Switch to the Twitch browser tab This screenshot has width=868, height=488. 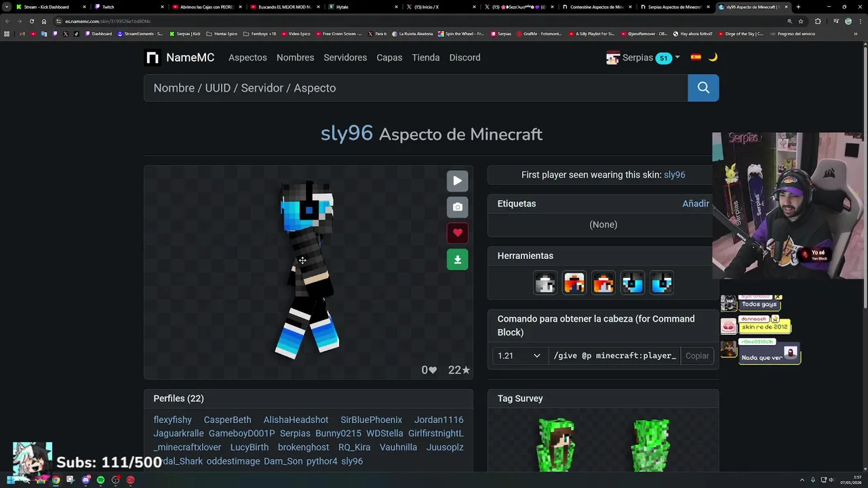point(127,7)
